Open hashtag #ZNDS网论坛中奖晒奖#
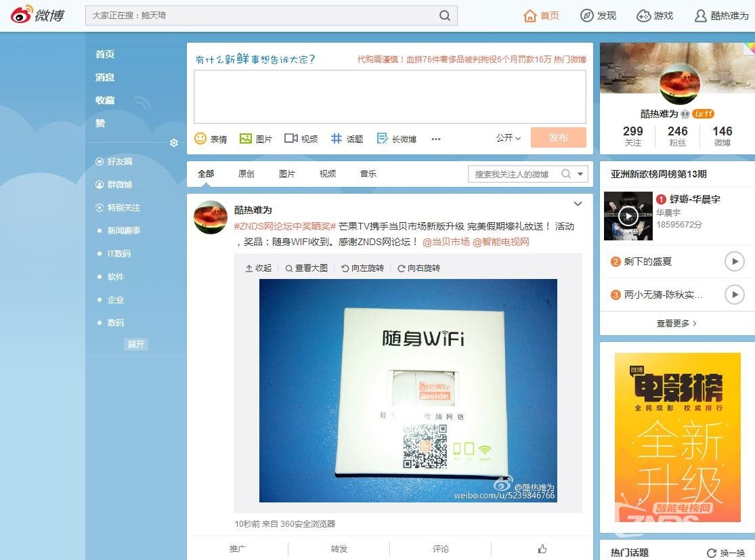The image size is (755, 560). (x=284, y=226)
